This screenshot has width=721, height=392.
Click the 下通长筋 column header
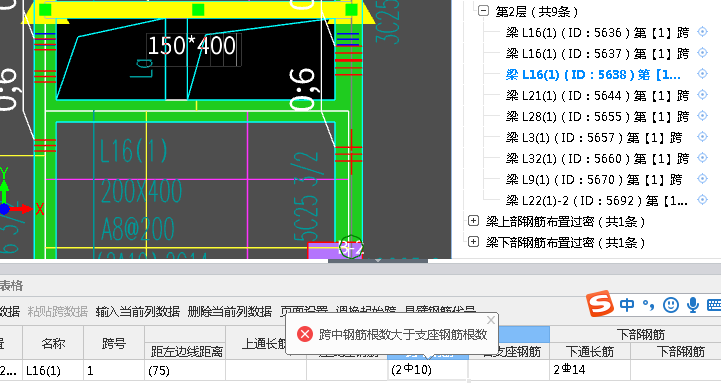[x=589, y=352]
